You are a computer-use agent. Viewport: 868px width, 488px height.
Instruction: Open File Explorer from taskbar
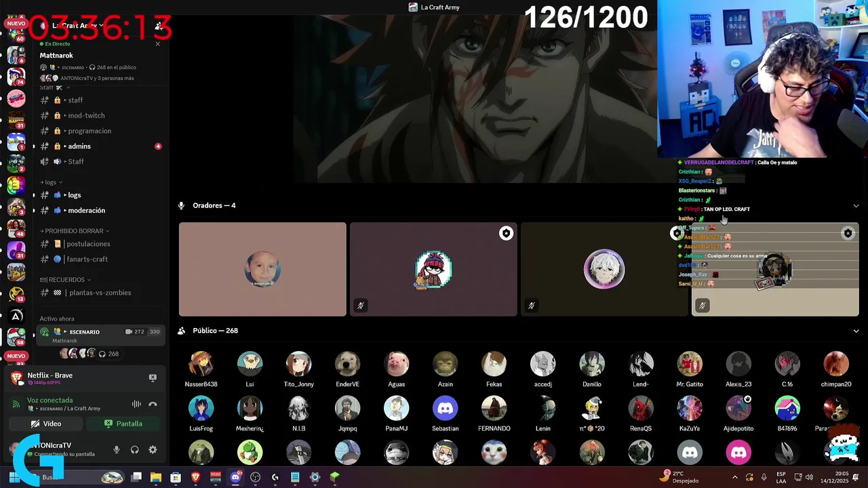point(156,477)
